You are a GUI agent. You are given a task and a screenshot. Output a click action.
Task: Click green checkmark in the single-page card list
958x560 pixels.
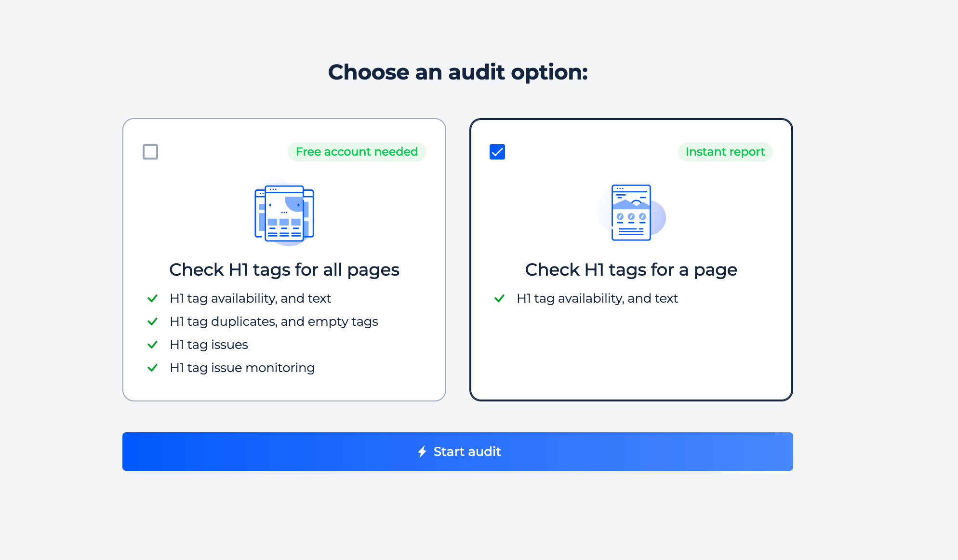[499, 298]
